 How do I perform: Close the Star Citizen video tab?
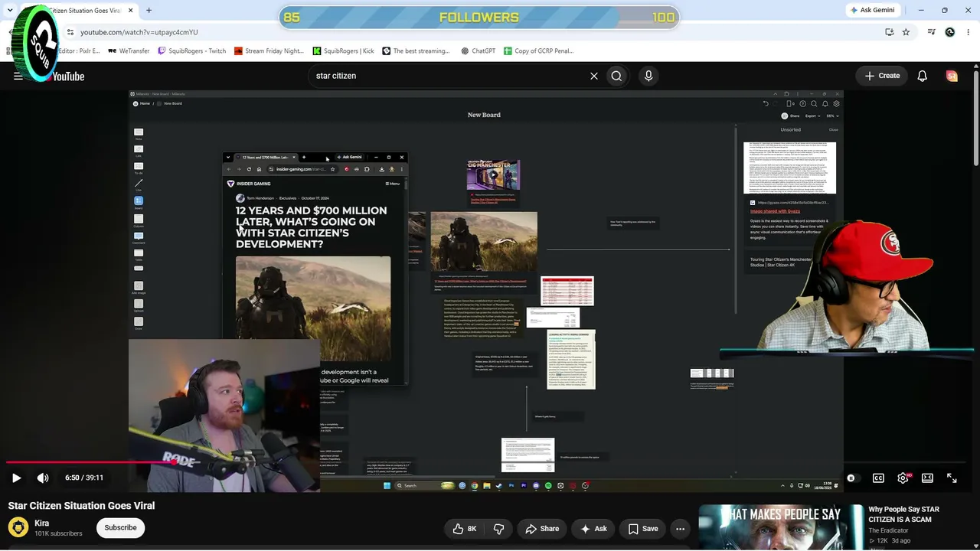point(131,11)
